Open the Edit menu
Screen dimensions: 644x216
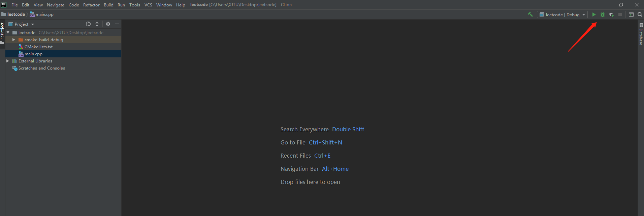tap(26, 5)
